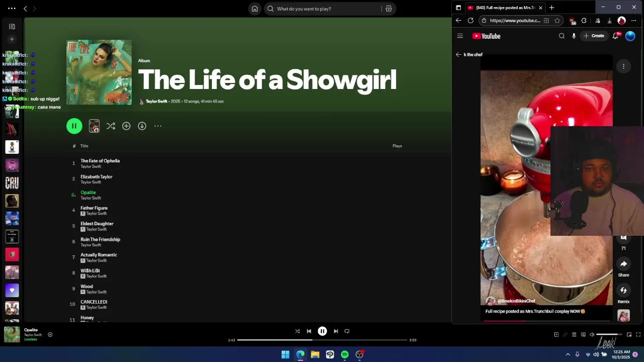Favorite the page with the Edge star icon

pos(557,21)
